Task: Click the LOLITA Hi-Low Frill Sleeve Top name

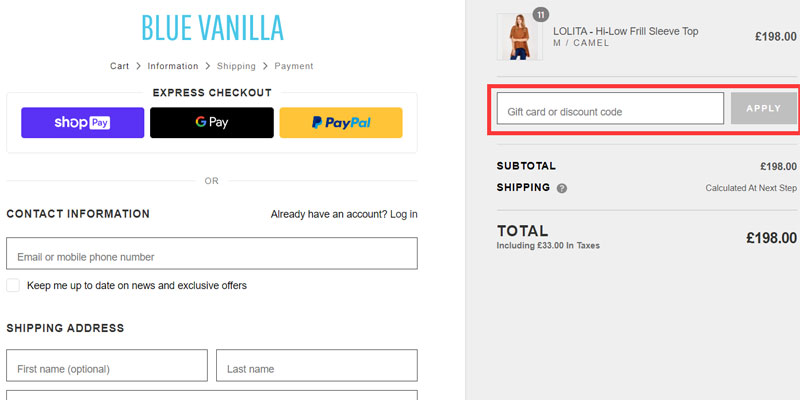Action: (625, 31)
